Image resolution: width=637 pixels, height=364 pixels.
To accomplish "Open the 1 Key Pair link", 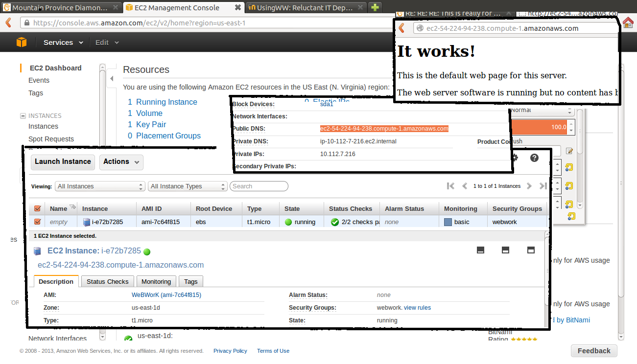I will 147,124.
